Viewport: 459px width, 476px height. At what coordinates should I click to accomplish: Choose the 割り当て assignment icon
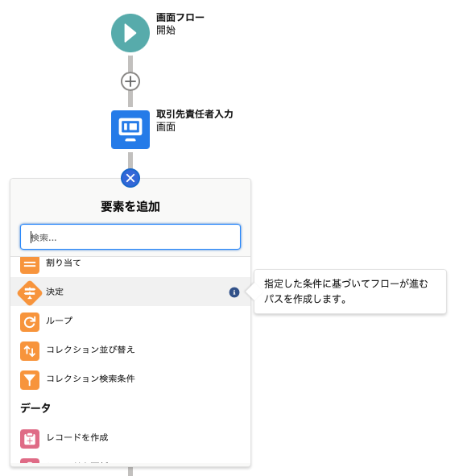pos(30,265)
